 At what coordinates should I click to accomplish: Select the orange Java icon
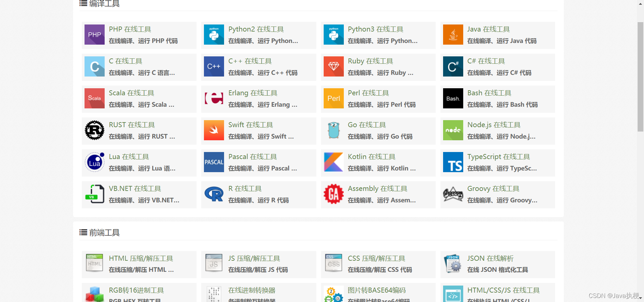click(453, 35)
